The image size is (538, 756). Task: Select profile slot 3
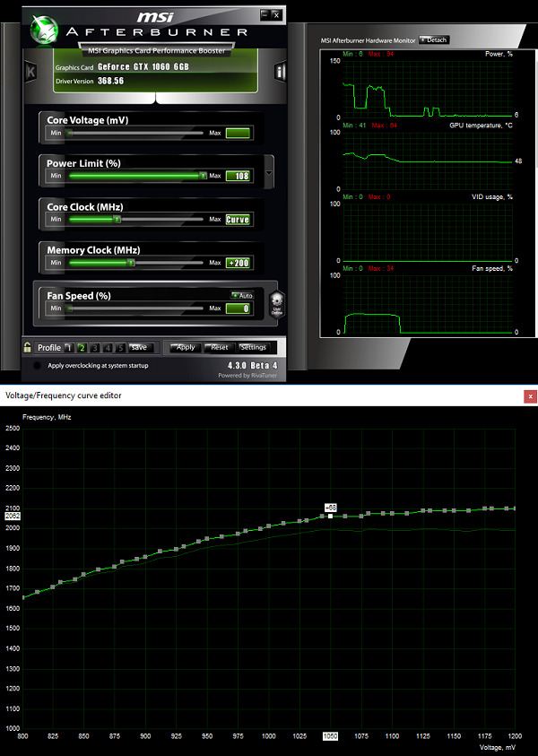(x=95, y=348)
